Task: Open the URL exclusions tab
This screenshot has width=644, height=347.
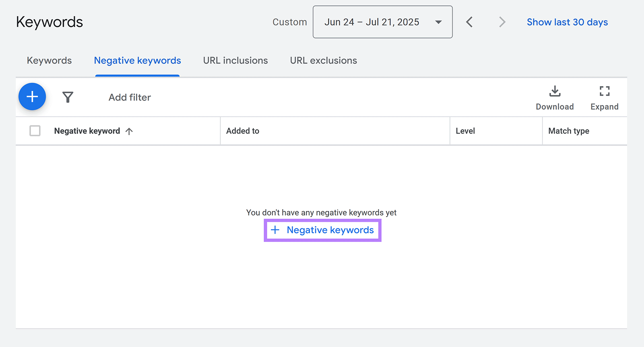Action: 323,61
